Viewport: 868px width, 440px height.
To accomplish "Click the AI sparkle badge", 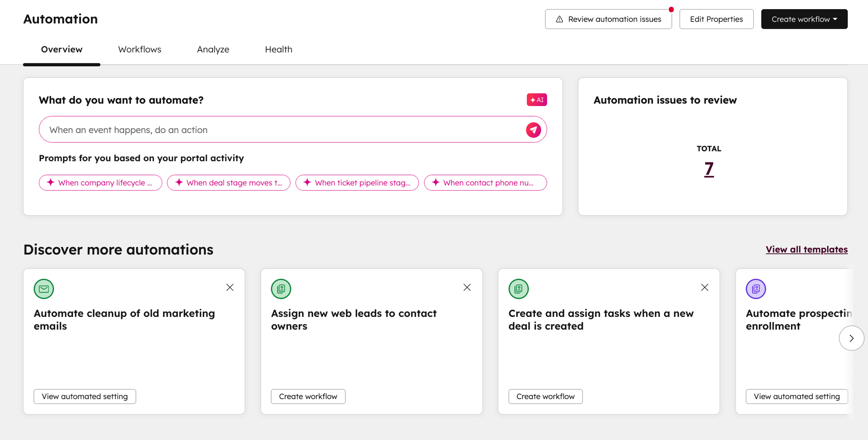I will coord(536,99).
